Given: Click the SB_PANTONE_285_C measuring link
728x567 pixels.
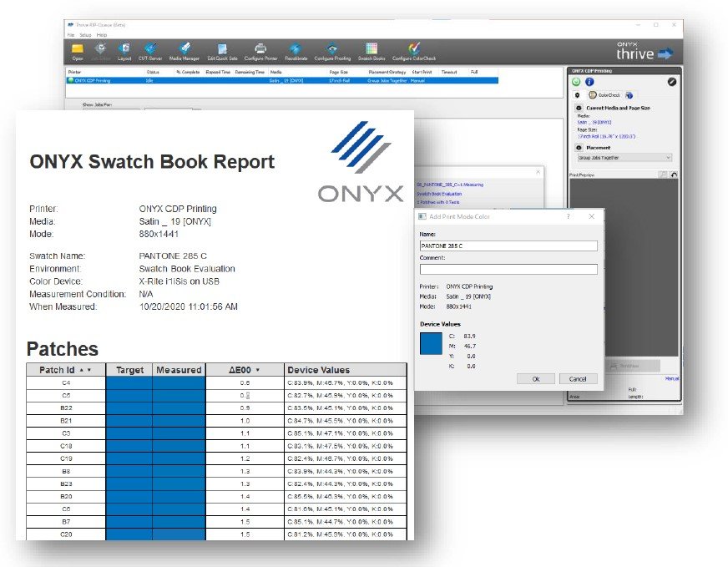Looking at the screenshot, I should 449,185.
